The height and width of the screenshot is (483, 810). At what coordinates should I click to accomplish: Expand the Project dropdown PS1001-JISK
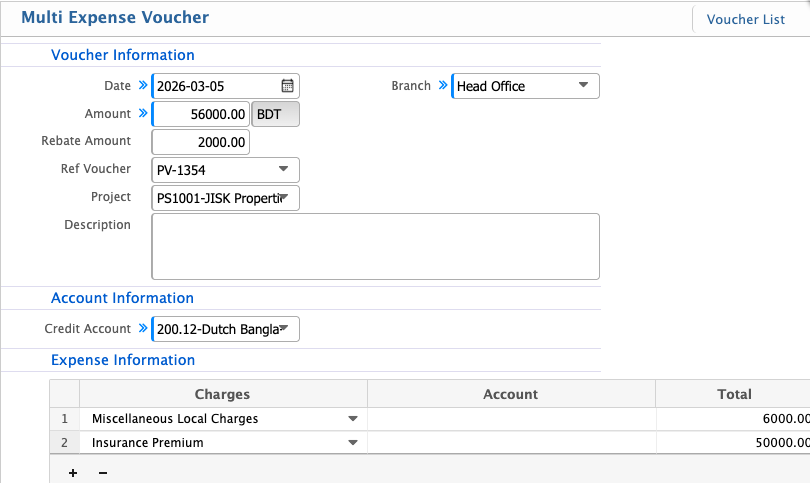tap(283, 198)
